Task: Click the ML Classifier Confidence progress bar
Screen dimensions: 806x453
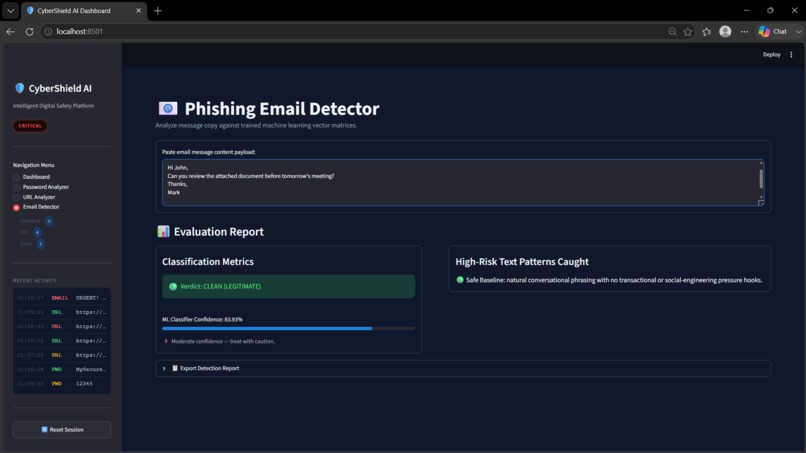Action: (x=288, y=328)
